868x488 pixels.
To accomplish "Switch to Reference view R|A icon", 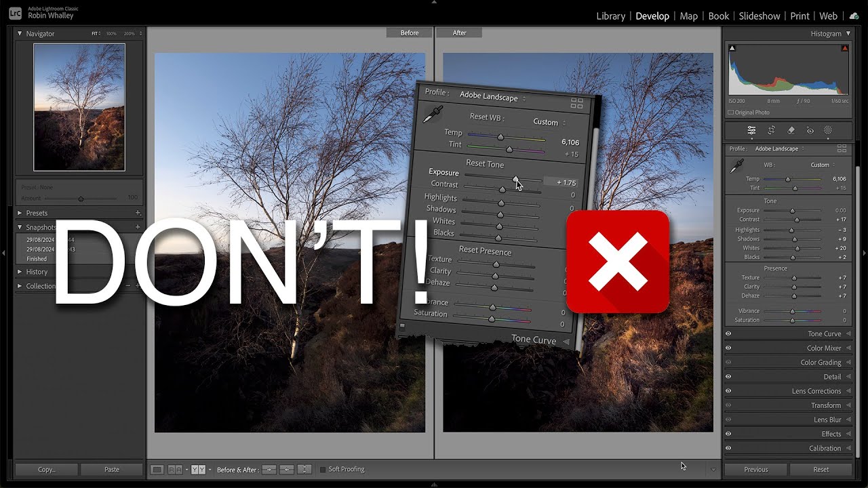I will tap(175, 469).
